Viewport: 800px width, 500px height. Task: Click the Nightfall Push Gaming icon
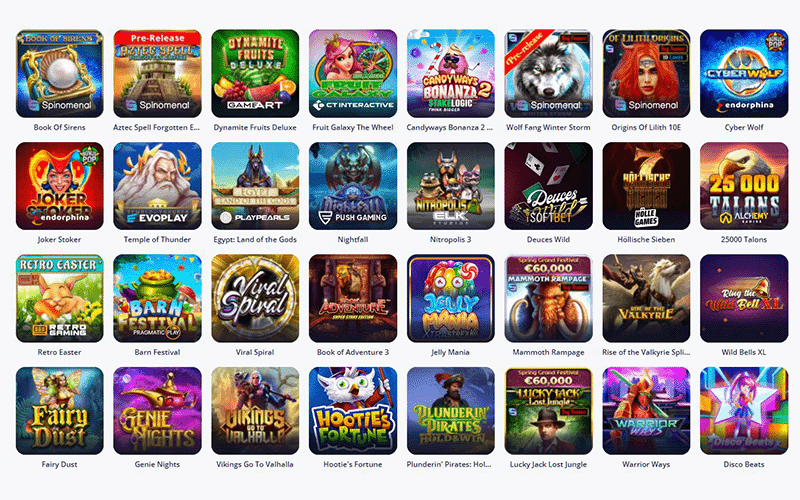(x=353, y=186)
